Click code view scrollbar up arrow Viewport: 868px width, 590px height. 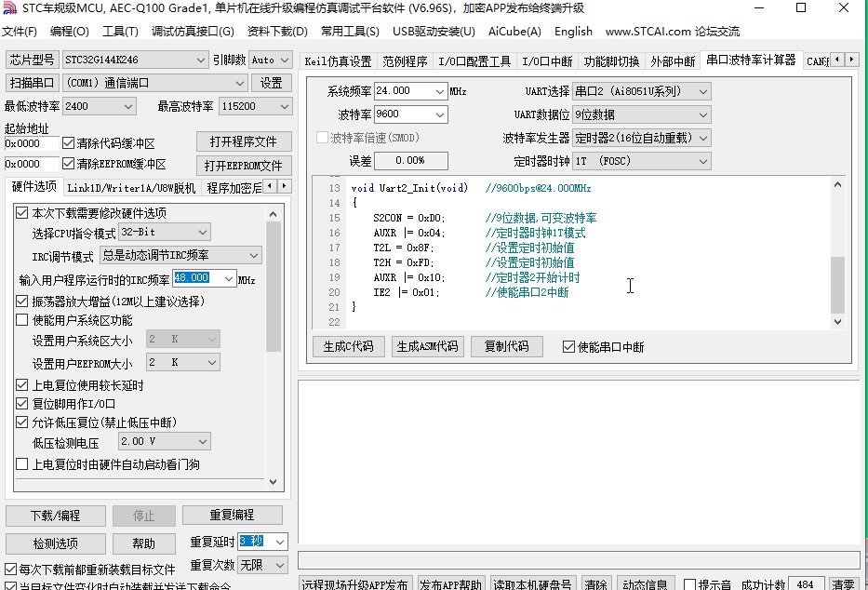(x=837, y=185)
